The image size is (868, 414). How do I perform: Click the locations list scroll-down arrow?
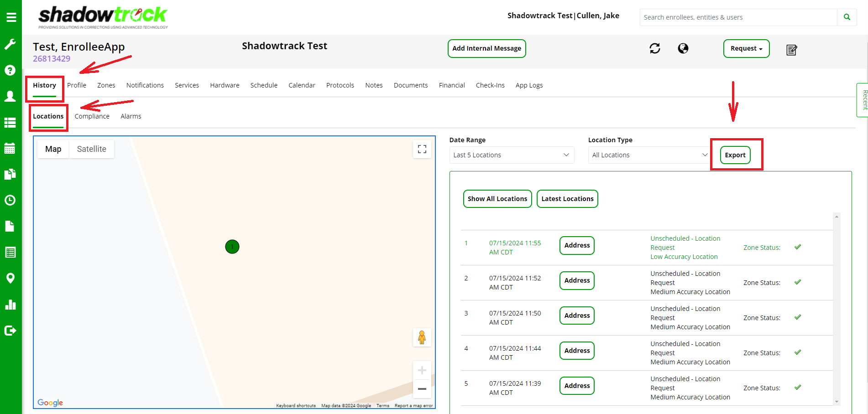pos(837,402)
